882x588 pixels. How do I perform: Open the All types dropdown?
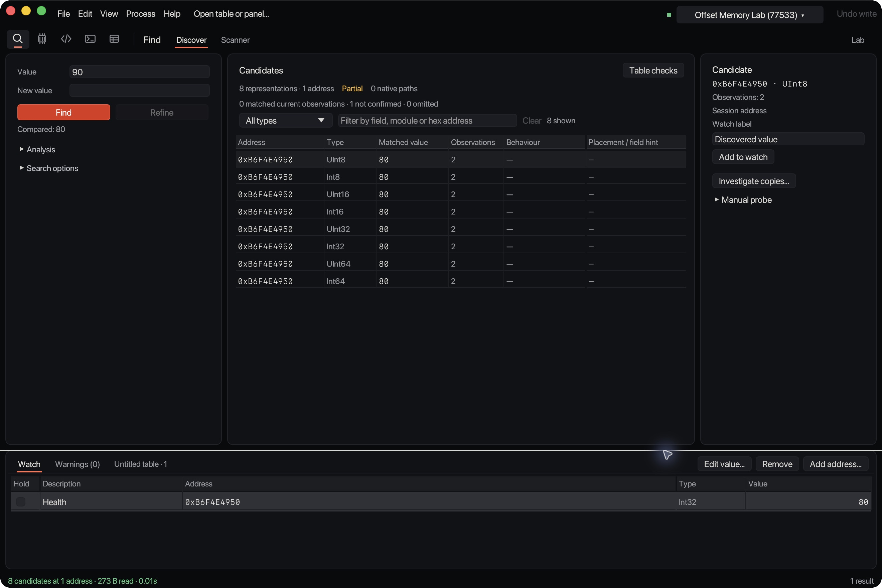coord(285,120)
